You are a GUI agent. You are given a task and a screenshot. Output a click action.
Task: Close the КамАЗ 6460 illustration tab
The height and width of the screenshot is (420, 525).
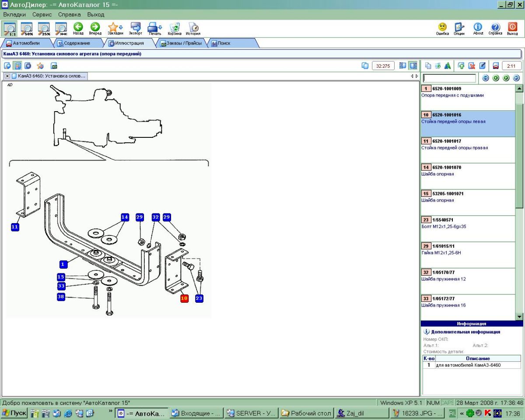(x=7, y=76)
